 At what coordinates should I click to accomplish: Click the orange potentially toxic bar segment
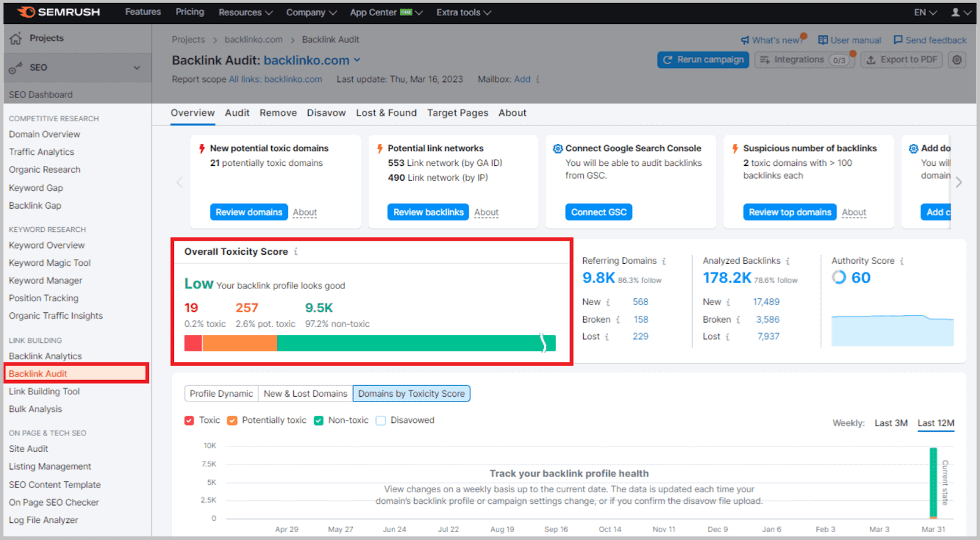[x=239, y=343]
